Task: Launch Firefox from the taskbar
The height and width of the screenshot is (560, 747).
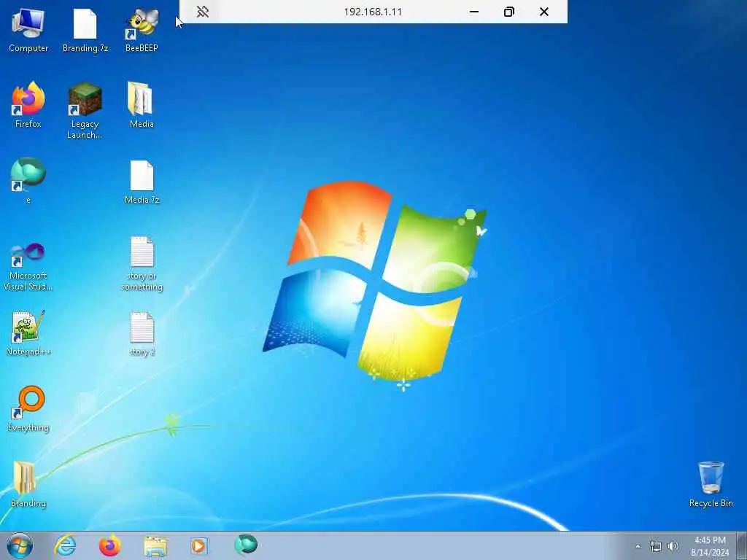Action: click(110, 545)
